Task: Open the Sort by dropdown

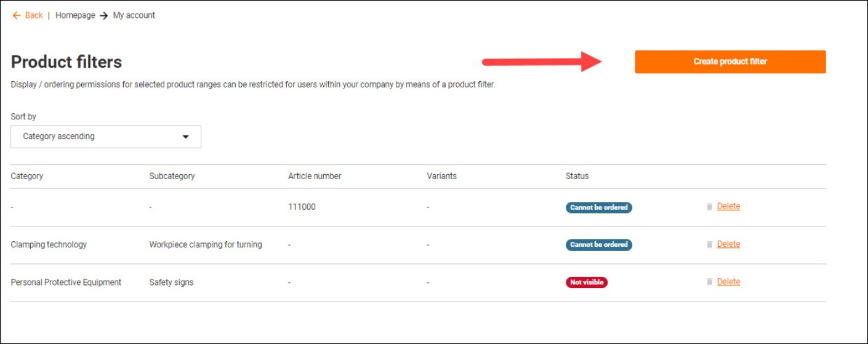Action: [106, 137]
